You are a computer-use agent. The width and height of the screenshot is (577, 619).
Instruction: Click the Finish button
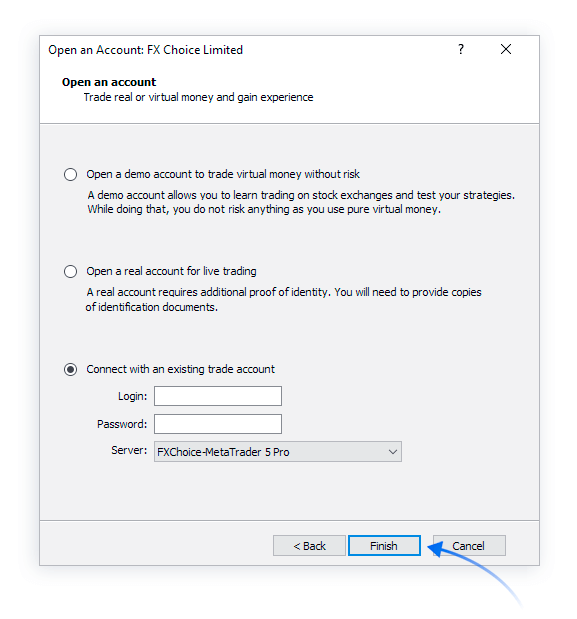(x=384, y=546)
